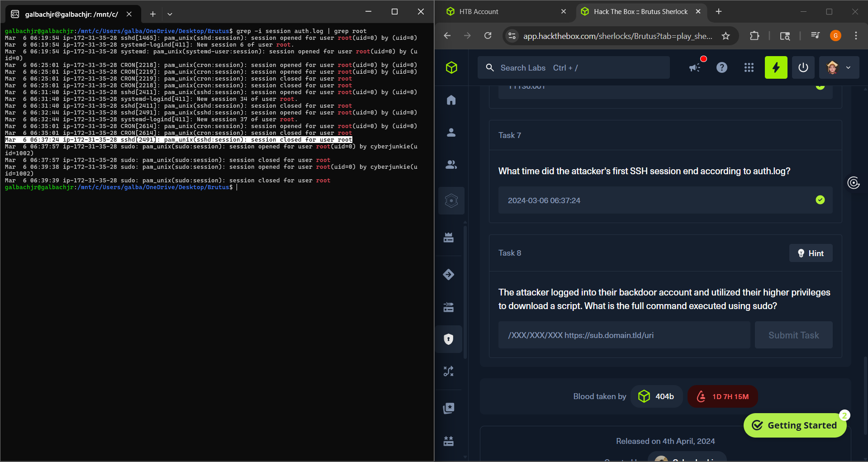Click the "Released on 4th April, 2024" text
Screen dimensions: 868x462
tap(665, 441)
